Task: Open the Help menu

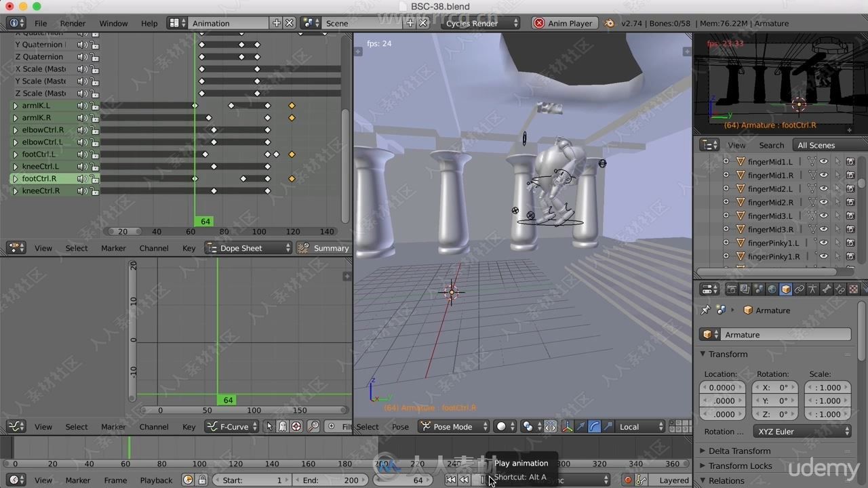Action: coord(149,23)
